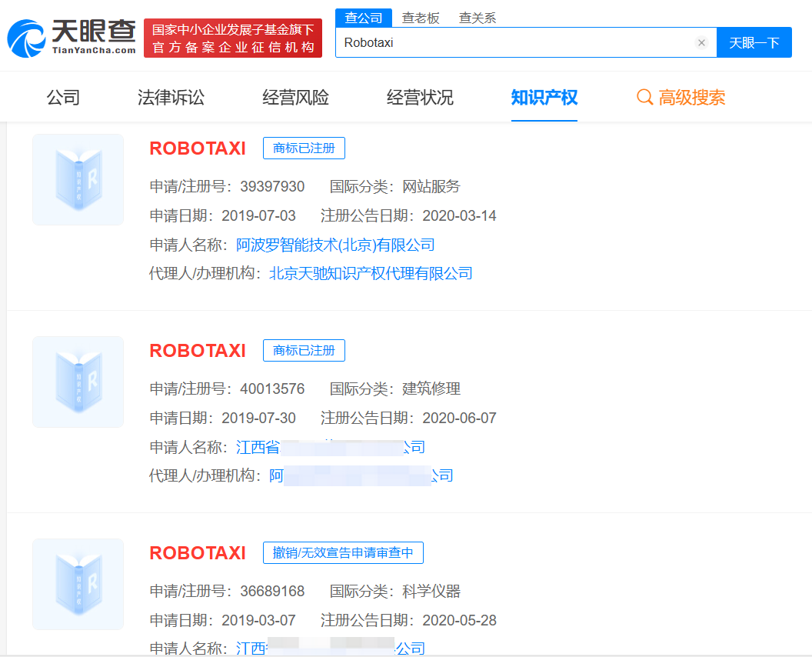The width and height of the screenshot is (812, 657).
Task: Click the 天眼一下 search button
Action: click(x=754, y=42)
